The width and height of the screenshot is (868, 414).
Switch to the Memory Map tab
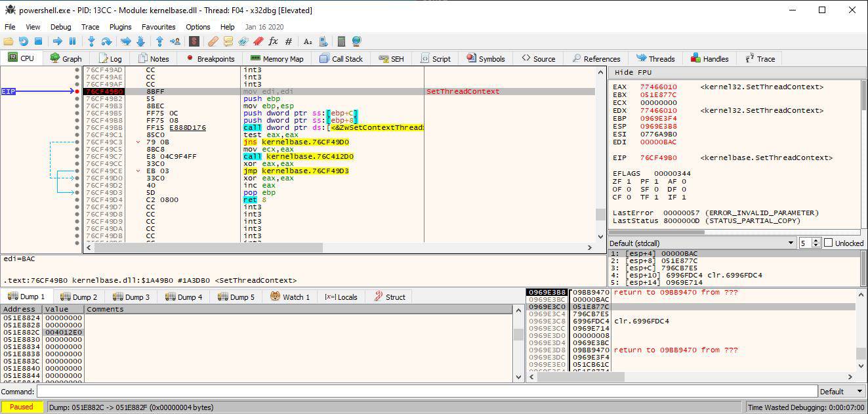[x=277, y=58]
